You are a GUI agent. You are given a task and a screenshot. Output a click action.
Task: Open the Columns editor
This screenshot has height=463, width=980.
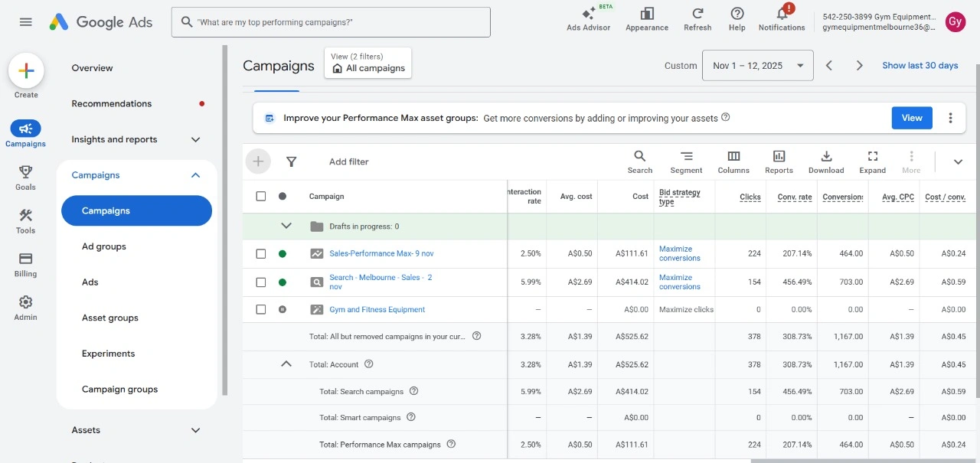tap(733, 161)
